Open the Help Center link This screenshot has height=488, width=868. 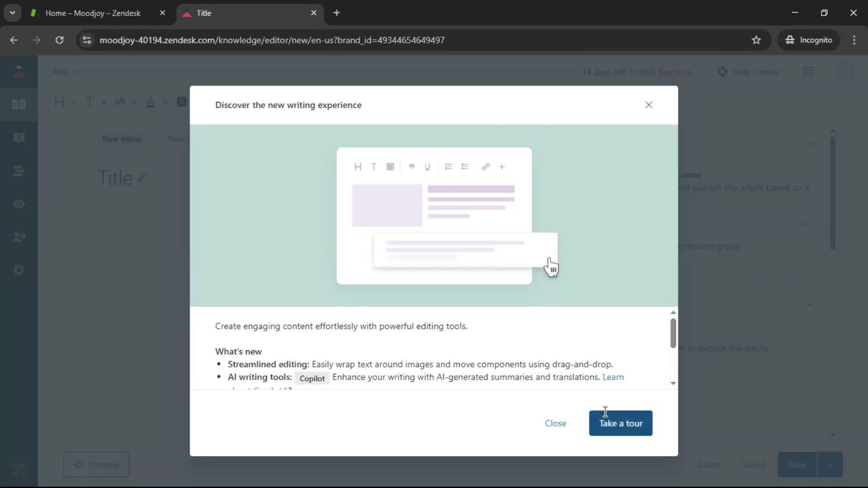748,72
